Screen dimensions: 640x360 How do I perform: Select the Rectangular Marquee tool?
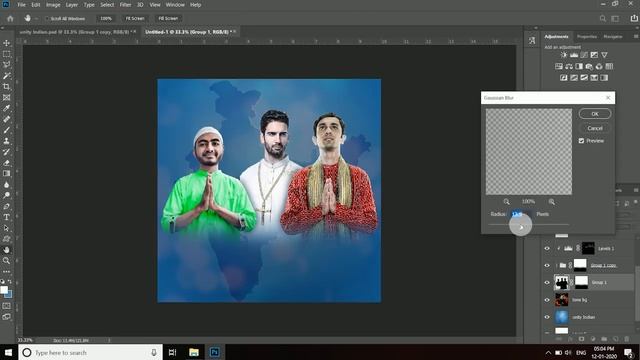(7, 54)
